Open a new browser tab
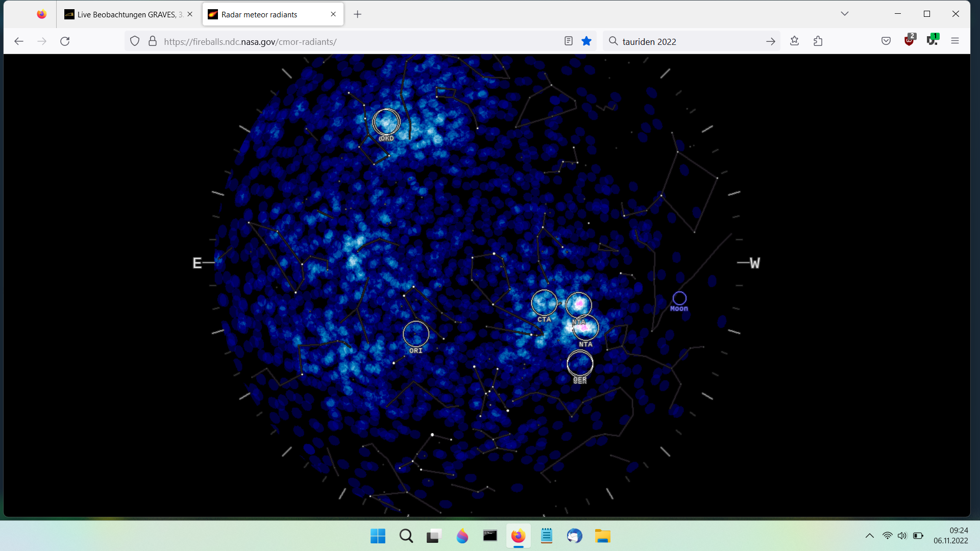Screen dimensions: 980x551 pos(357,14)
